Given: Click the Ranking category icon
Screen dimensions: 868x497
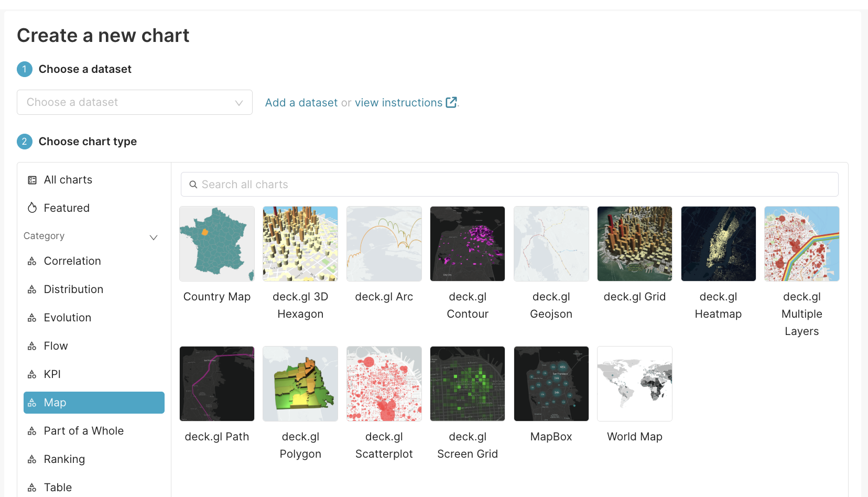Looking at the screenshot, I should [32, 459].
